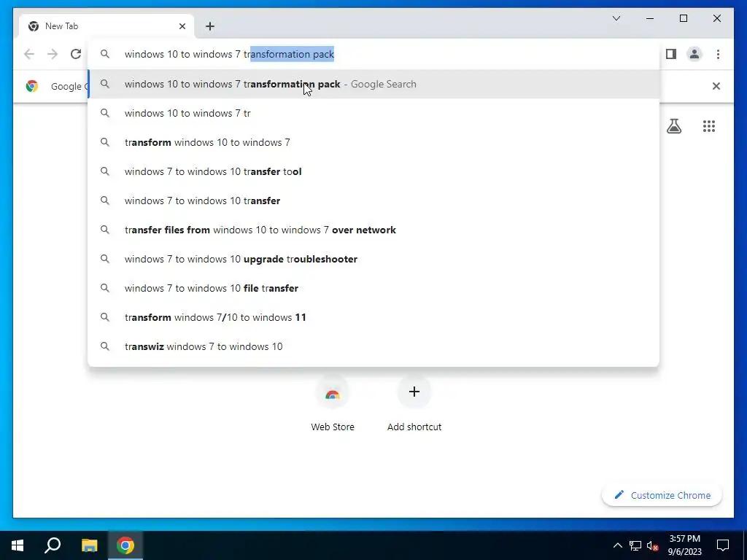Viewport: 747px width, 560px height.
Task: Click the muted volume tray icon
Action: coord(653,545)
